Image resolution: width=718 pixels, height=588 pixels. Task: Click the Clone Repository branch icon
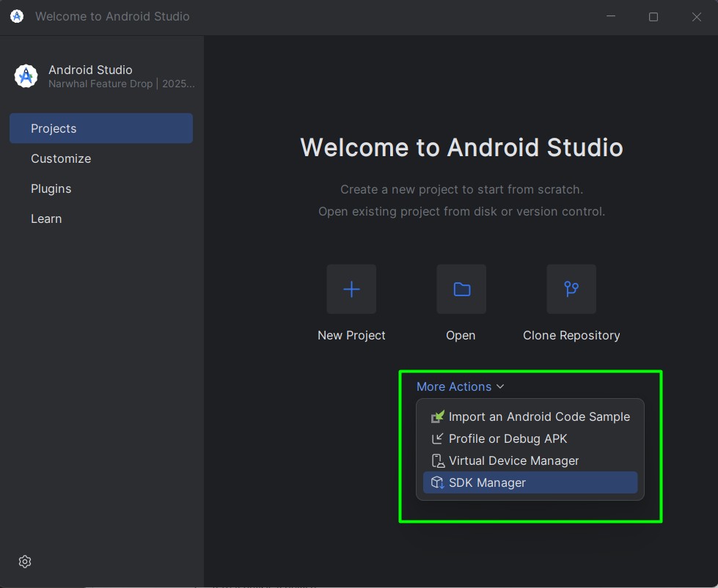pyautogui.click(x=571, y=290)
